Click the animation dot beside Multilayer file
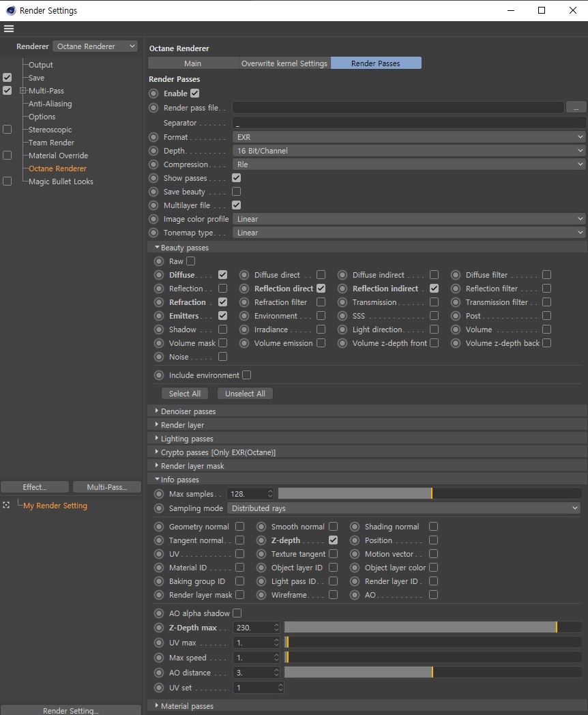The width and height of the screenshot is (588, 715). pos(154,205)
